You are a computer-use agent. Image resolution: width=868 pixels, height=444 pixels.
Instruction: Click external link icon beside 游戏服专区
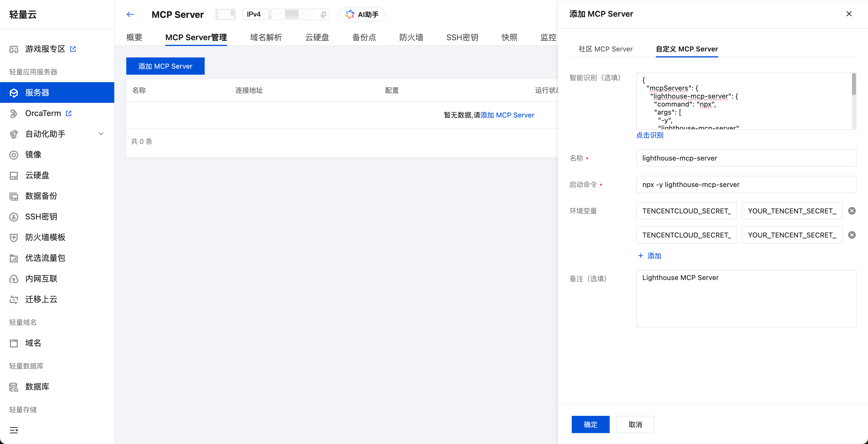click(x=73, y=49)
